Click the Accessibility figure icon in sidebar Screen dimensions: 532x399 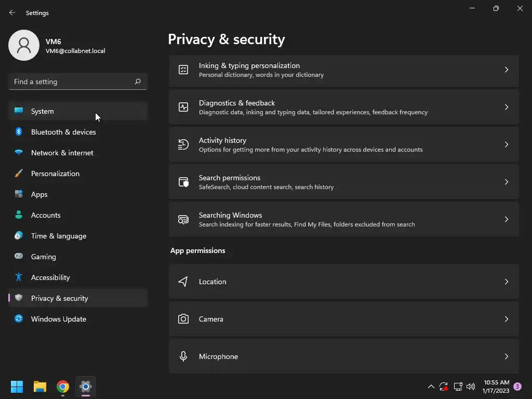coord(19,277)
